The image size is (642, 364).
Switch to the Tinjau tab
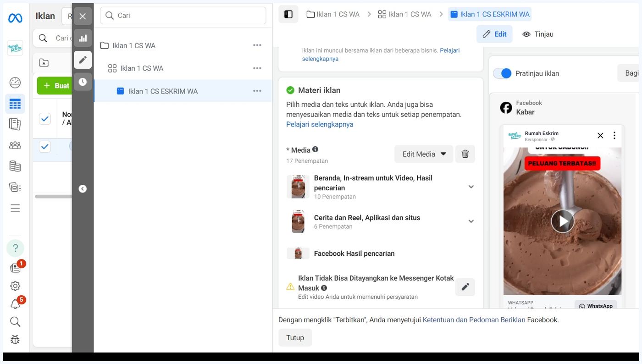pos(538,34)
